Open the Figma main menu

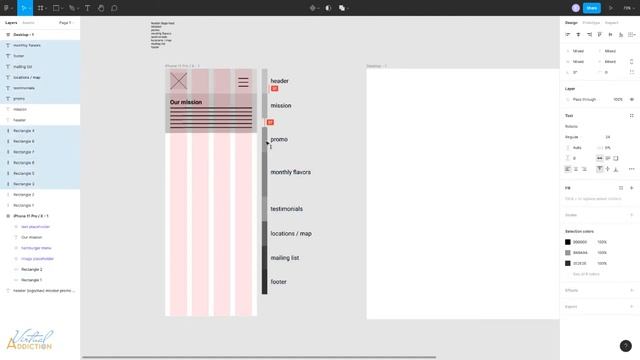click(x=6, y=8)
